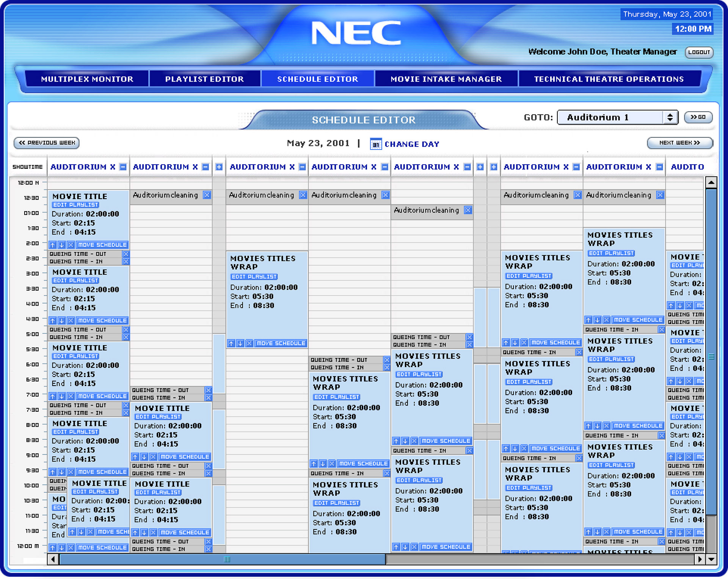Click the vertical scrollbar up arrow
This screenshot has height=579, width=728.
tap(711, 183)
